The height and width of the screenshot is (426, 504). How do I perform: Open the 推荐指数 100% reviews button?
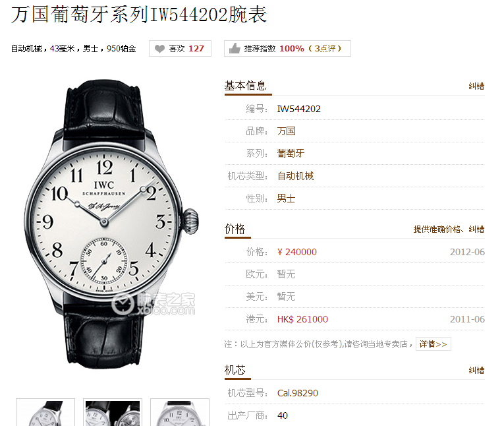[x=287, y=49]
